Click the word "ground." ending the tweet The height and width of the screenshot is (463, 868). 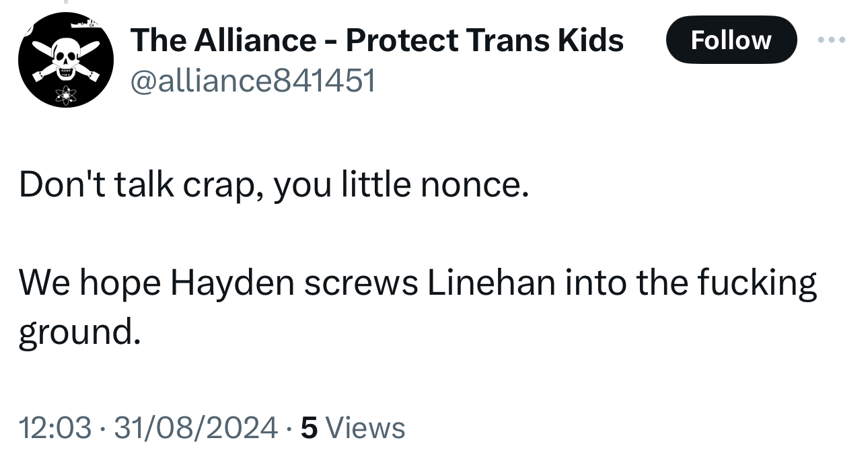(79, 332)
